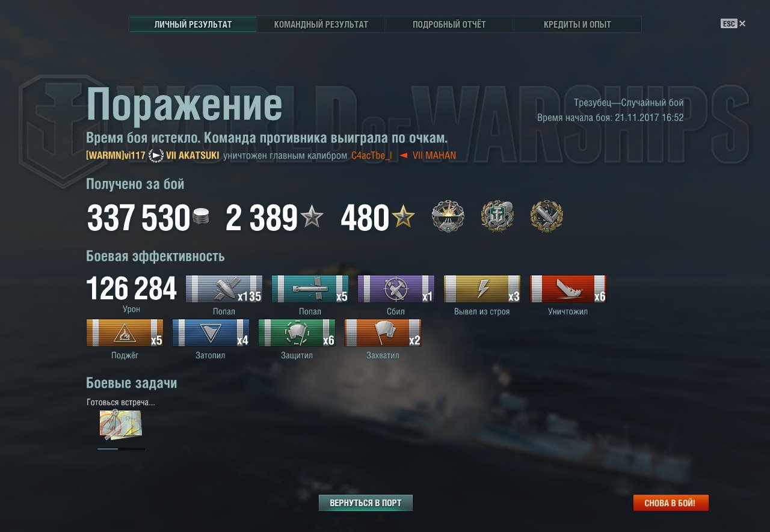This screenshot has width=770, height=532.
Task: Click the combat mission progress bar
Action: [x=121, y=448]
